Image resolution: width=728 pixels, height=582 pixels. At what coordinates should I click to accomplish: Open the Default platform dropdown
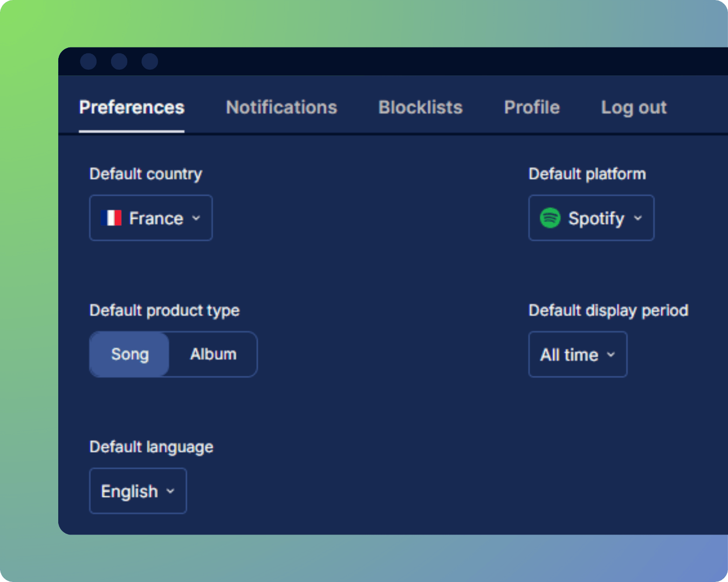[x=590, y=218]
